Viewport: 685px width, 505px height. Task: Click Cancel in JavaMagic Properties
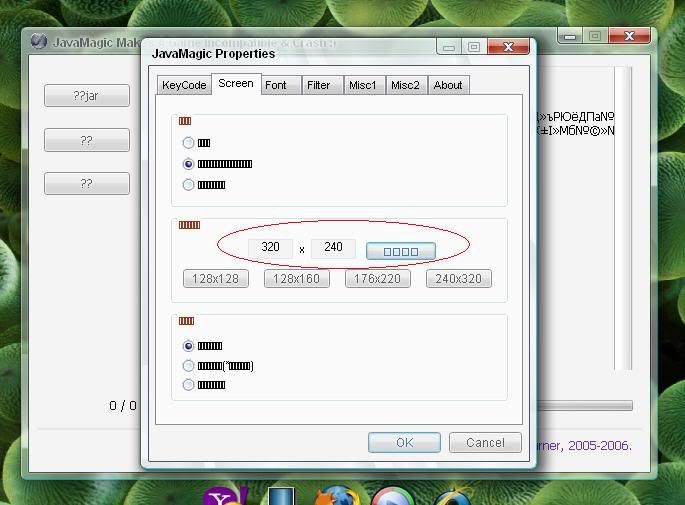(485, 443)
